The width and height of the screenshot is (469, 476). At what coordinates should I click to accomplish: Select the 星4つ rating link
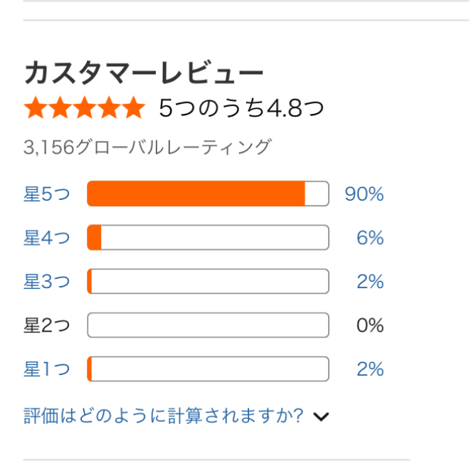(x=47, y=238)
